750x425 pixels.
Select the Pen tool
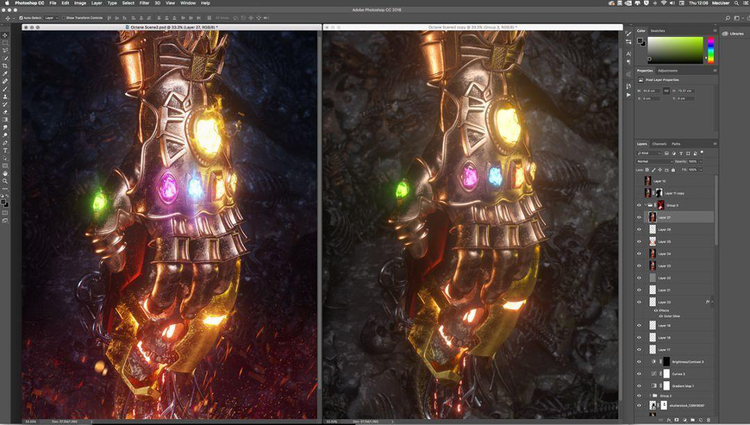coord(5,142)
